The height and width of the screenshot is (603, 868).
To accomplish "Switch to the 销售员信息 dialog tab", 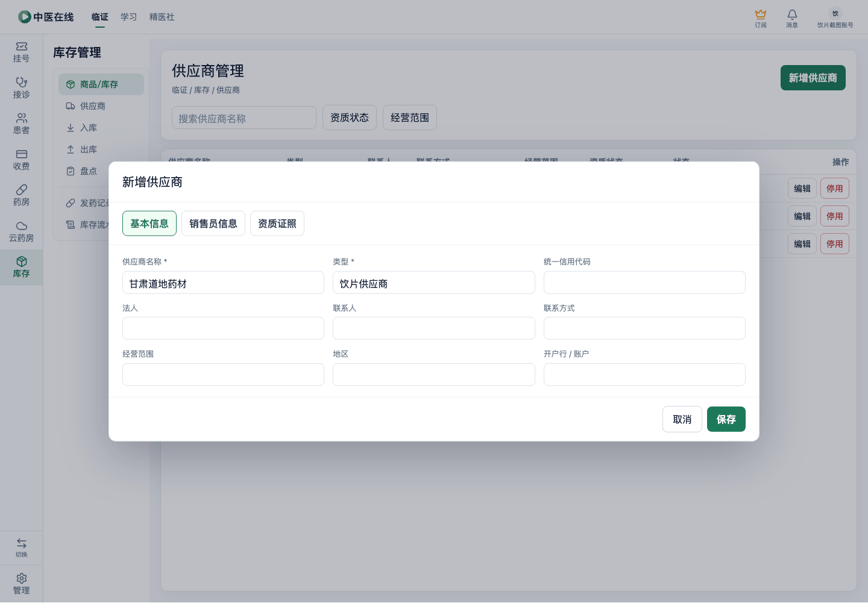I will point(213,223).
